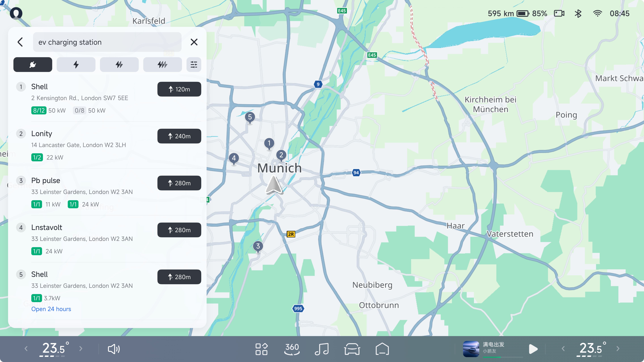The width and height of the screenshot is (644, 362).
Task: Tap the volume speaker icon
Action: pyautogui.click(x=114, y=349)
